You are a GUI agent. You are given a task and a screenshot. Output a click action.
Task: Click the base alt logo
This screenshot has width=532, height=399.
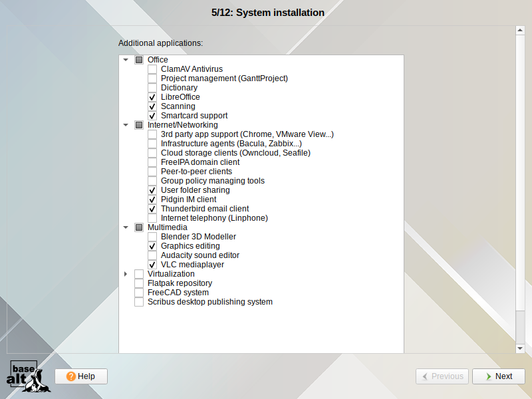click(28, 376)
